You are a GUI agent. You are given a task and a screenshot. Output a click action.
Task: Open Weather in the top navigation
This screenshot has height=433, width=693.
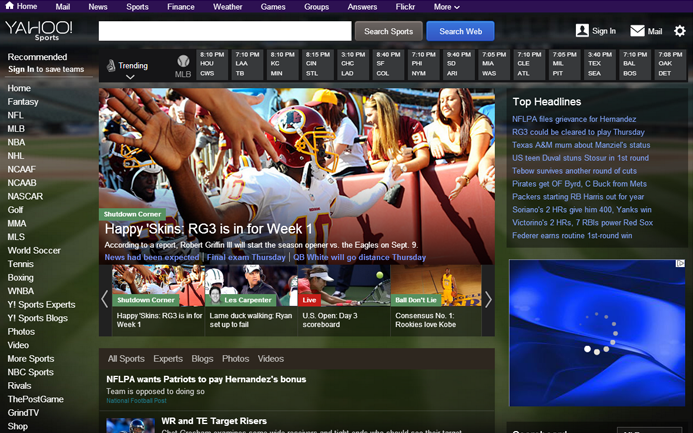(228, 7)
